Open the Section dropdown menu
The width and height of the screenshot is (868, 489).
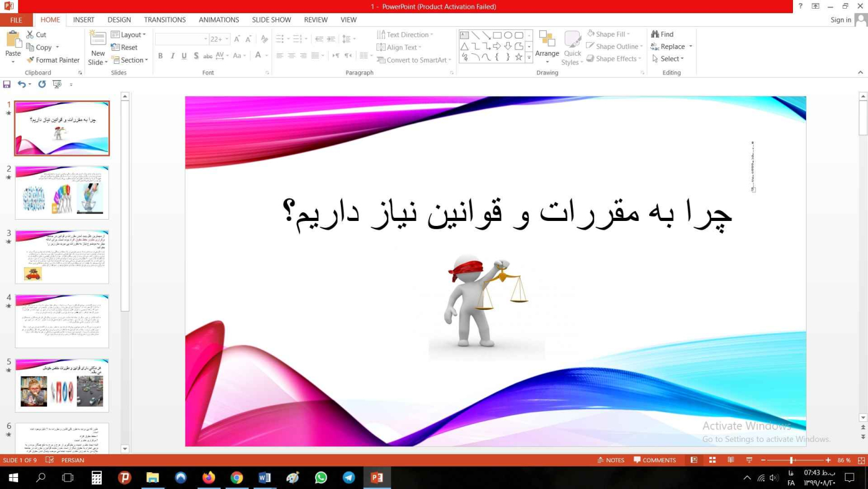130,60
